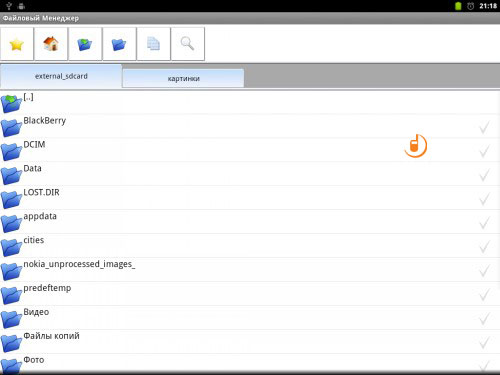Open the Файлы копий folder icon

tap(11, 344)
